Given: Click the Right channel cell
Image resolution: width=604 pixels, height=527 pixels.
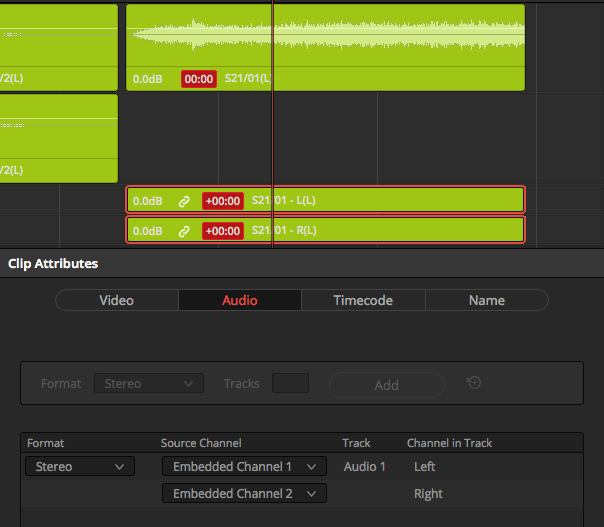Looking at the screenshot, I should (428, 493).
